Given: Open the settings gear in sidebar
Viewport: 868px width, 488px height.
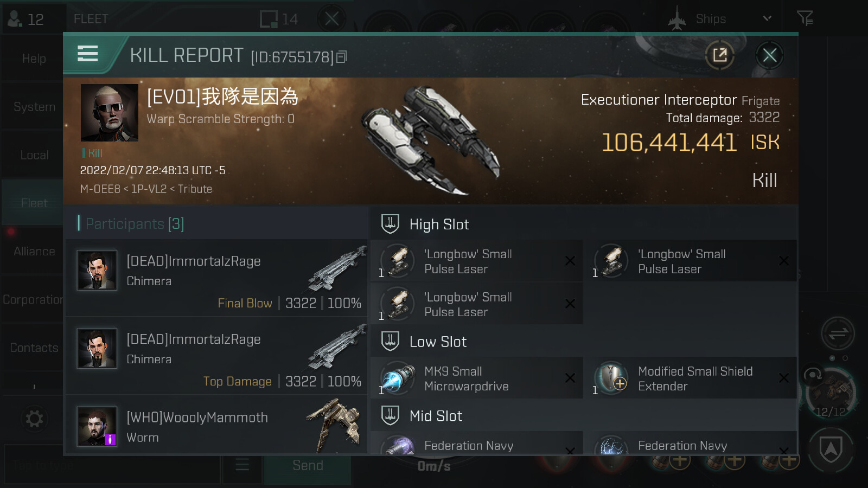Looking at the screenshot, I should coord(34,419).
